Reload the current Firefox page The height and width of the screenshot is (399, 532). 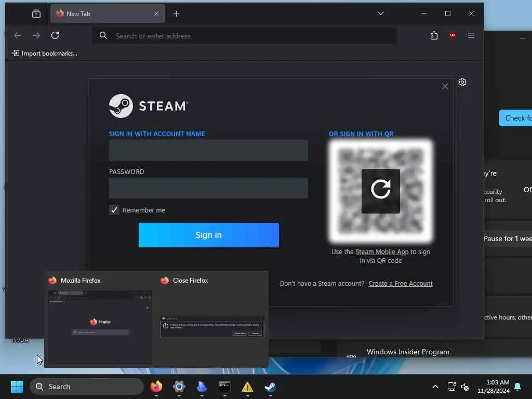[55, 35]
